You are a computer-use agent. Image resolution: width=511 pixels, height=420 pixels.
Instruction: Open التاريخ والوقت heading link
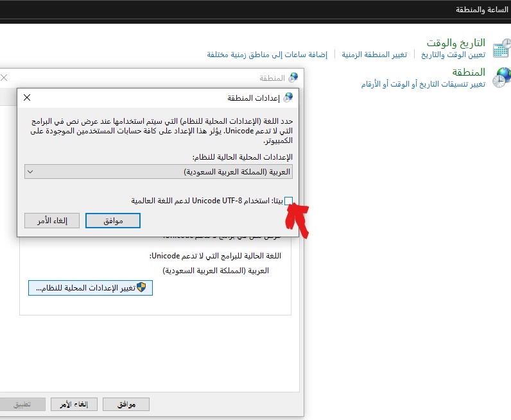point(456,43)
